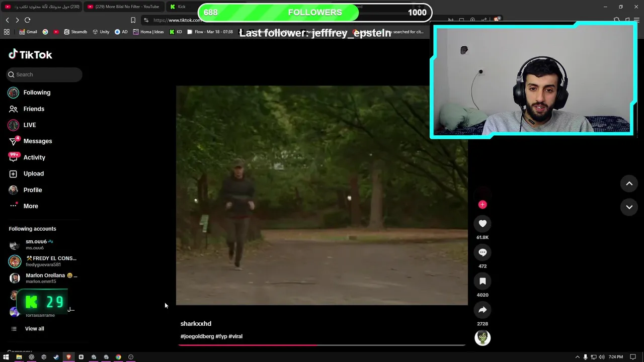Expand View all following accounts
Screen dimensions: 644x362
[x=34, y=329]
